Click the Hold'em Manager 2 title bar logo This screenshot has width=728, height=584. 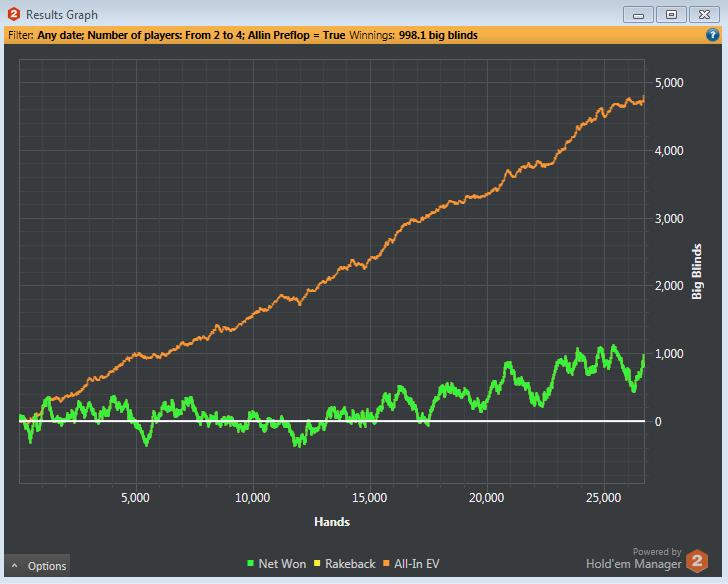[x=14, y=14]
